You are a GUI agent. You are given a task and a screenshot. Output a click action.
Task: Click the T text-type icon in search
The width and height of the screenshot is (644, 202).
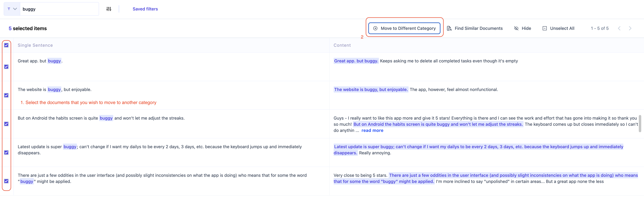click(9, 9)
